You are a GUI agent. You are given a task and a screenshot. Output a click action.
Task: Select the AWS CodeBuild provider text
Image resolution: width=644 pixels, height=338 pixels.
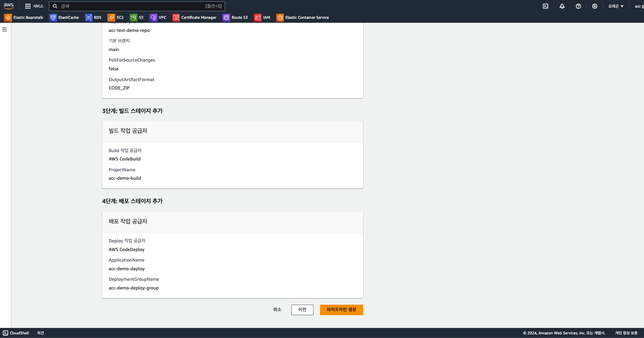coord(125,159)
